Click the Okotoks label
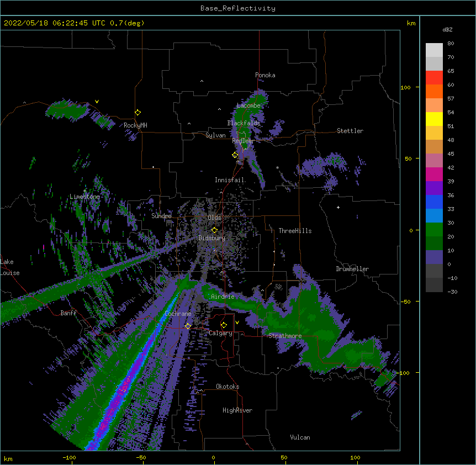The height and width of the screenshot is (465, 476). pyautogui.click(x=228, y=387)
